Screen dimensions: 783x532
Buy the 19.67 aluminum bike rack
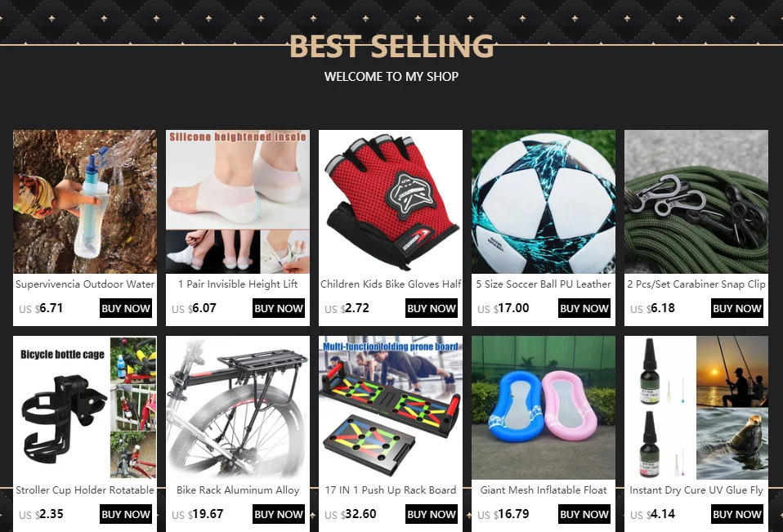point(279,514)
